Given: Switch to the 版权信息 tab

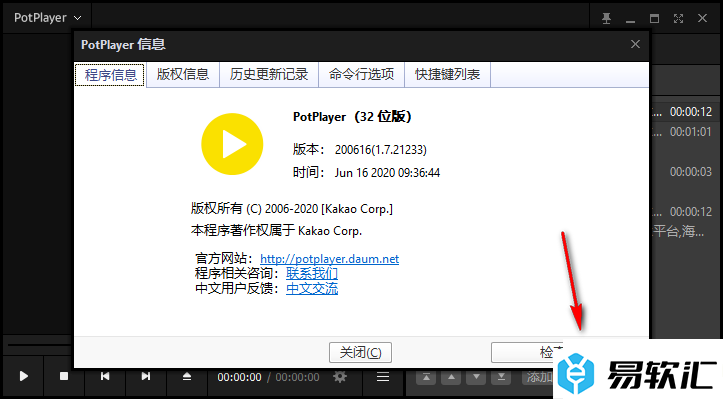Looking at the screenshot, I should click(x=183, y=74).
